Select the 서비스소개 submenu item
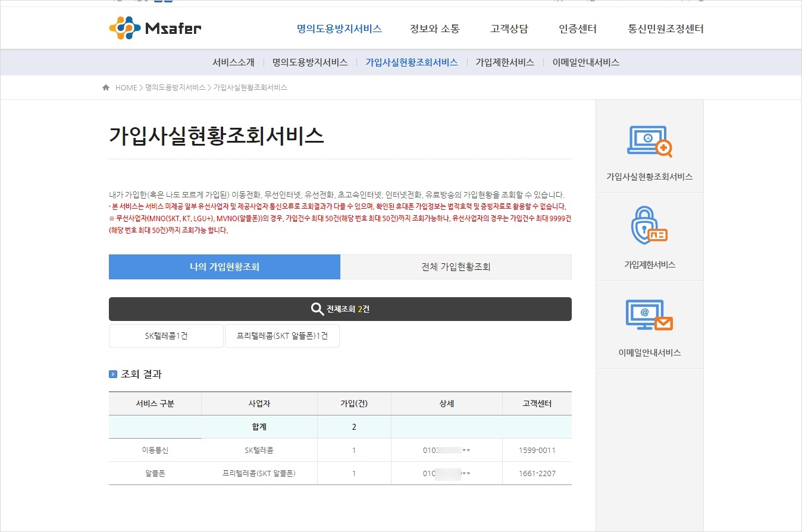The height and width of the screenshot is (532, 802). tap(233, 62)
